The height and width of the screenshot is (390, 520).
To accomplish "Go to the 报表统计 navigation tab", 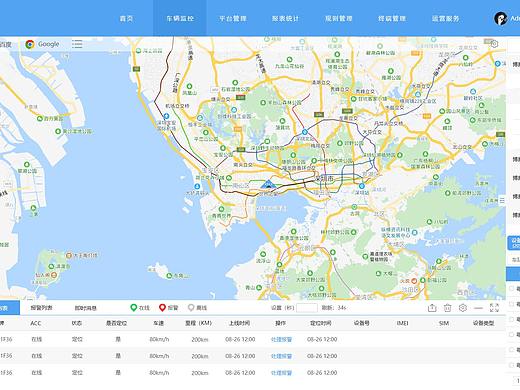I will click(285, 19).
